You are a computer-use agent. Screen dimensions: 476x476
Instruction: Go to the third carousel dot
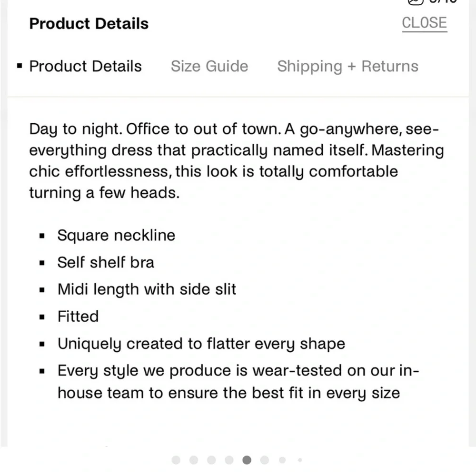[x=211, y=460]
